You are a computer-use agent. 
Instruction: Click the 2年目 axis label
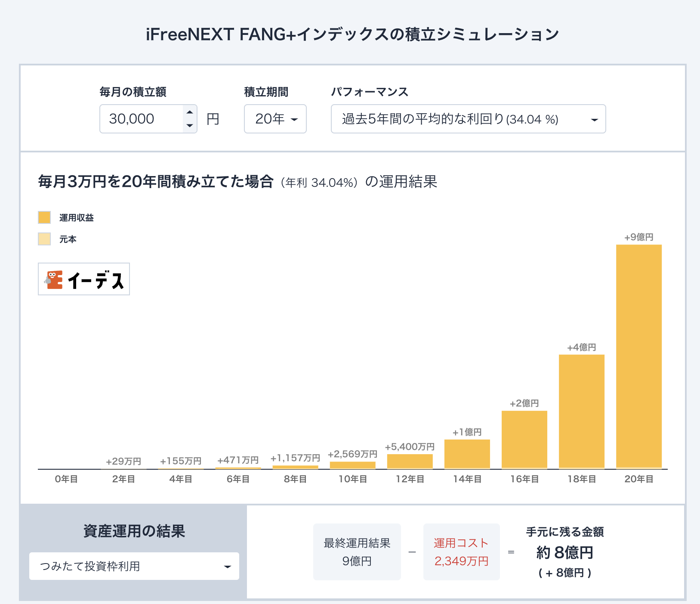124,479
